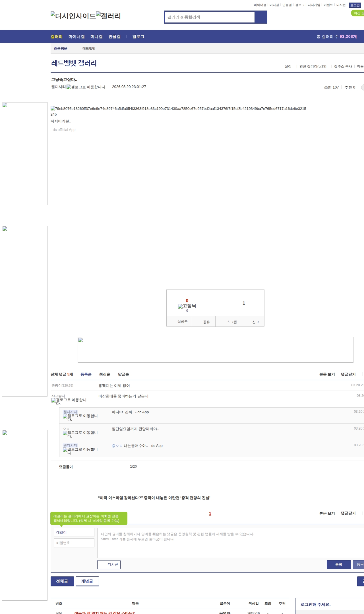Click the blue search button beside the search box
364x614 pixels.
[x=261, y=17]
